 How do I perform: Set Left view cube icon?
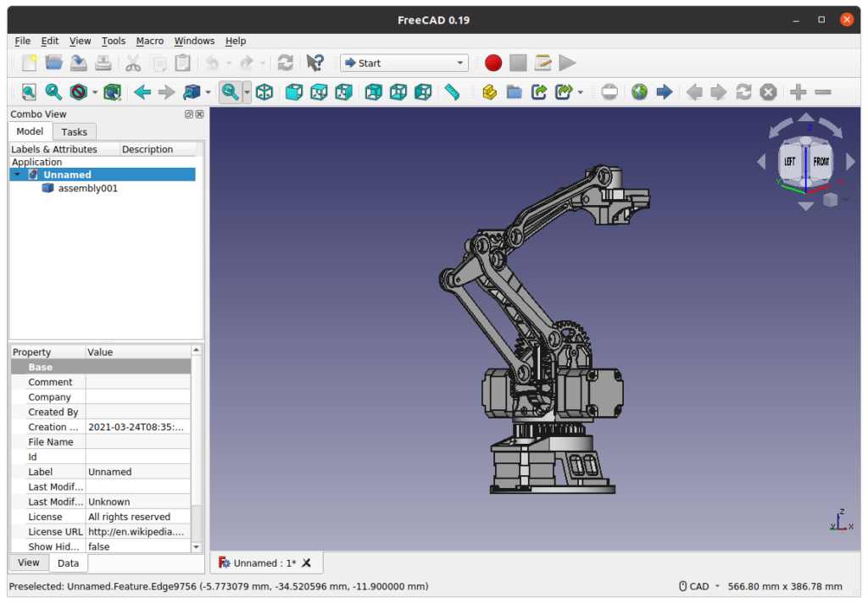click(424, 91)
